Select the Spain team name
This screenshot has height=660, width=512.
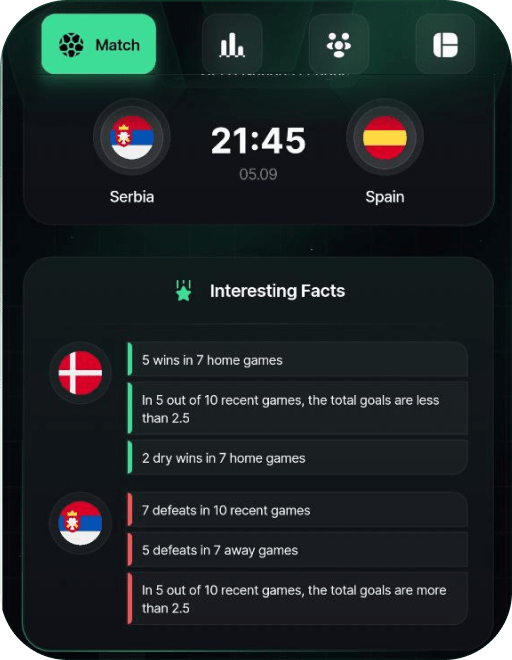(385, 197)
